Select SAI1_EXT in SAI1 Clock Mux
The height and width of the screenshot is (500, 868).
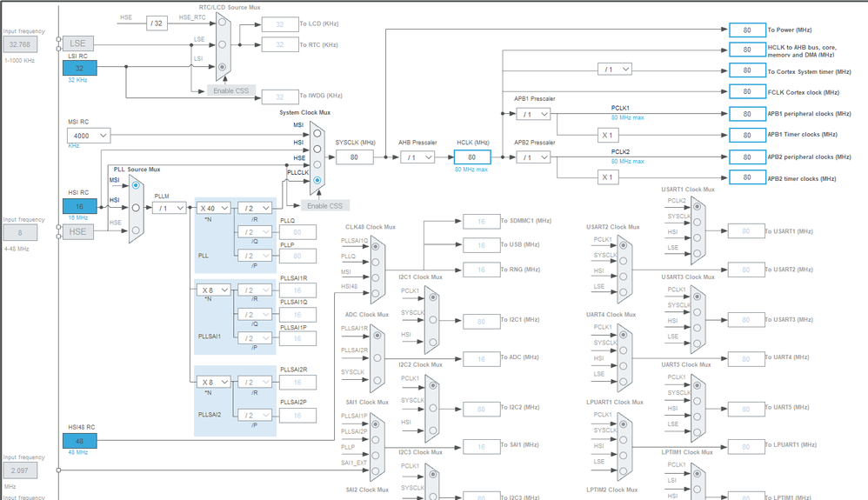tap(376, 470)
